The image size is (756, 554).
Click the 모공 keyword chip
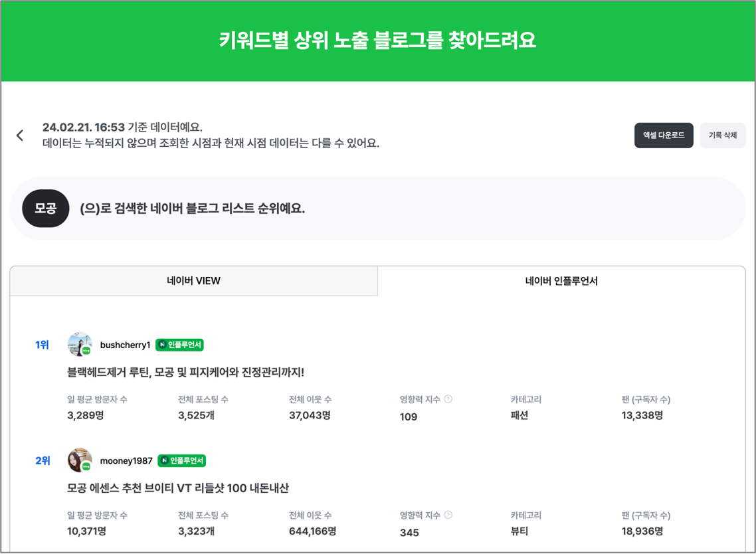[46, 209]
